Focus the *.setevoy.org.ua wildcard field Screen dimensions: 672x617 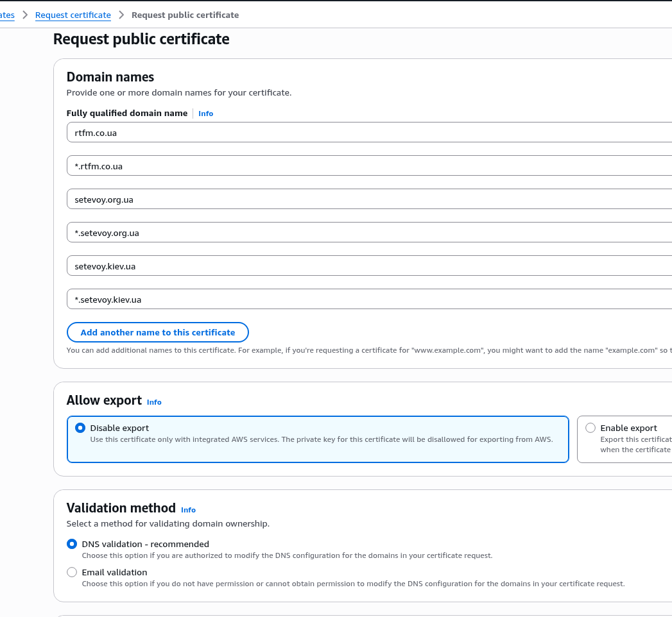coord(369,233)
